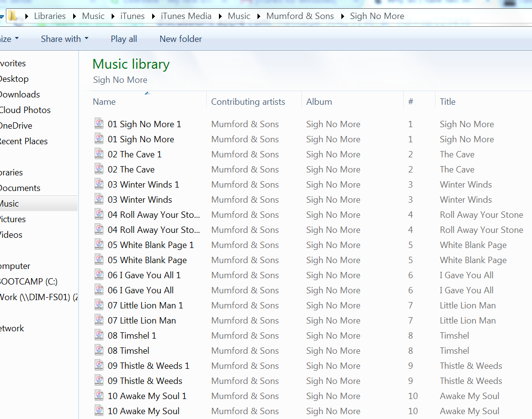Expand the arrow after iTunes in address bar

[x=153, y=16]
